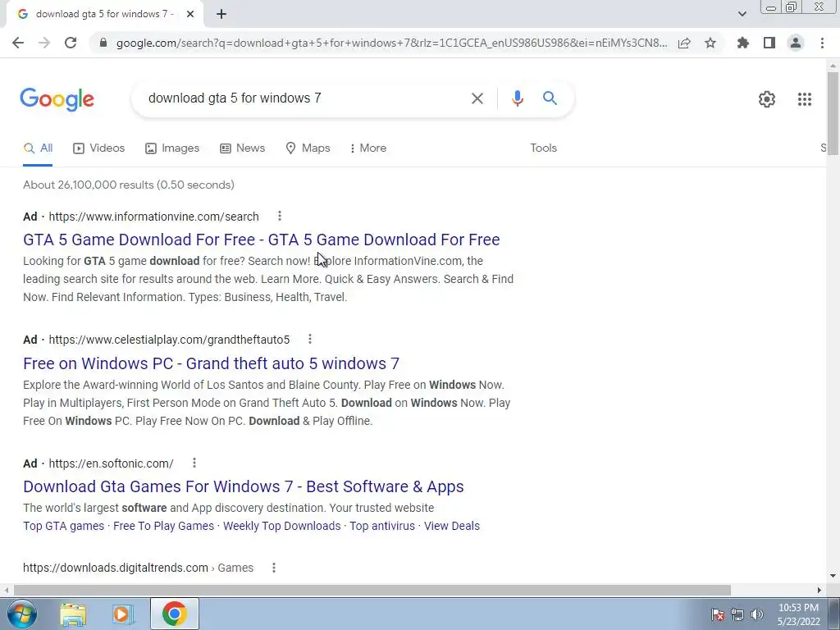Click the address bar URL
840x630 pixels.
pos(391,43)
